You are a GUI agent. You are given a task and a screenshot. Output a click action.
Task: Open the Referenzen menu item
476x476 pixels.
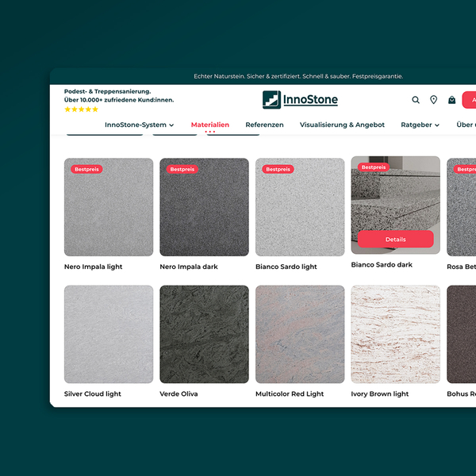[x=264, y=125]
